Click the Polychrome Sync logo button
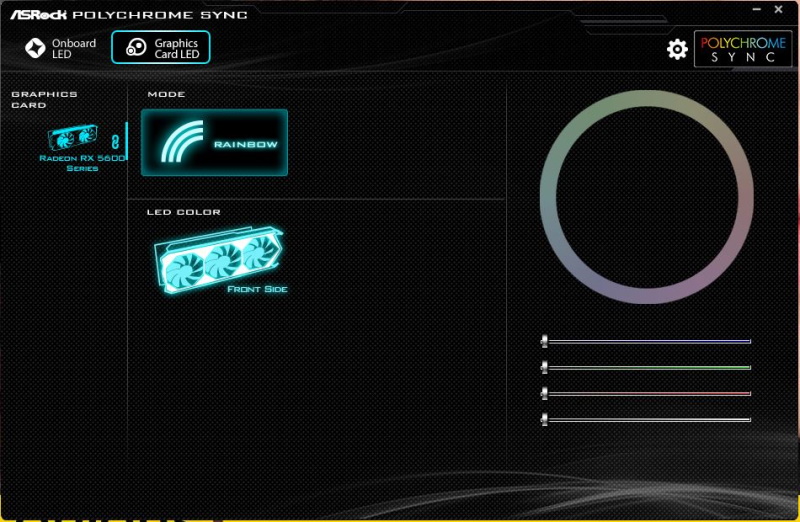 [x=743, y=49]
